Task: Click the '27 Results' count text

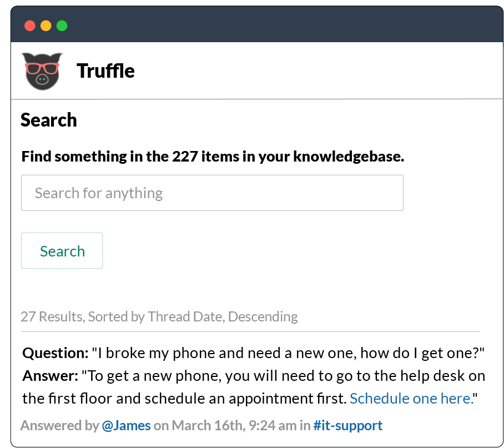Action: (x=53, y=317)
